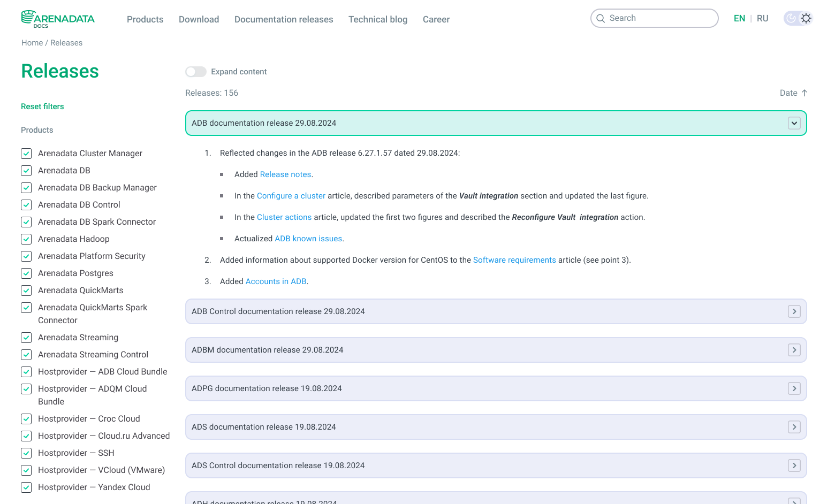Toggle the dark/light theme switch

pyautogui.click(x=798, y=18)
